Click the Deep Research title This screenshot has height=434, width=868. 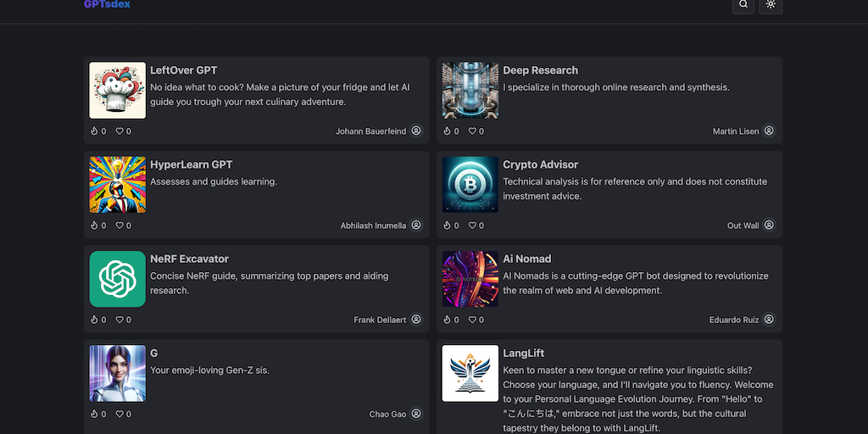540,70
